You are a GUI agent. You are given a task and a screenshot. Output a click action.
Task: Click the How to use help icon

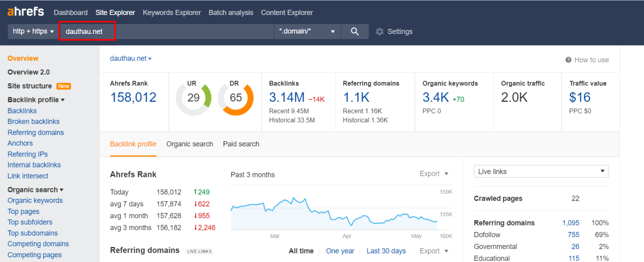click(x=568, y=60)
